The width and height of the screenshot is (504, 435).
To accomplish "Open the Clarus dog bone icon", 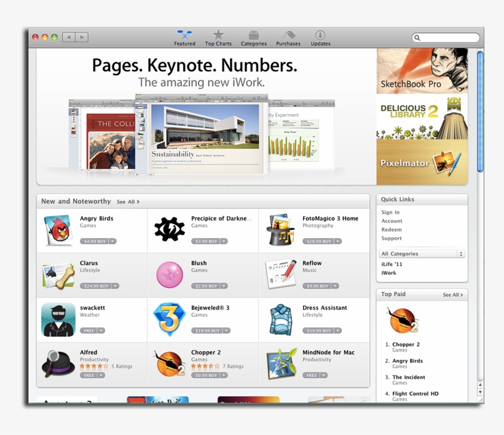I will [58, 275].
